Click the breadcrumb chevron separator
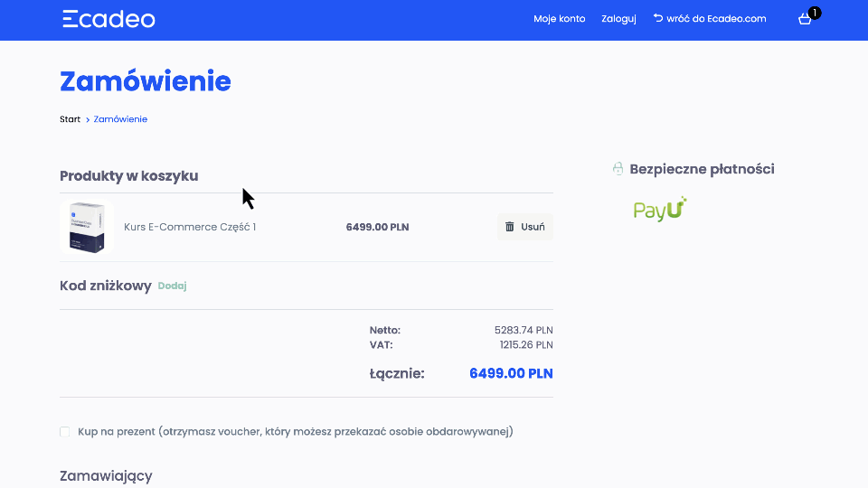Screen dimensions: 868x488 [x=88, y=119]
